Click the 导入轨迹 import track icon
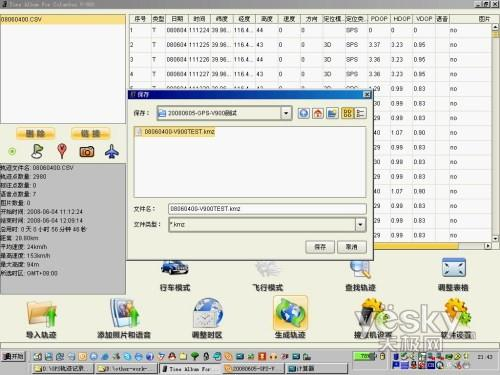 (x=42, y=314)
